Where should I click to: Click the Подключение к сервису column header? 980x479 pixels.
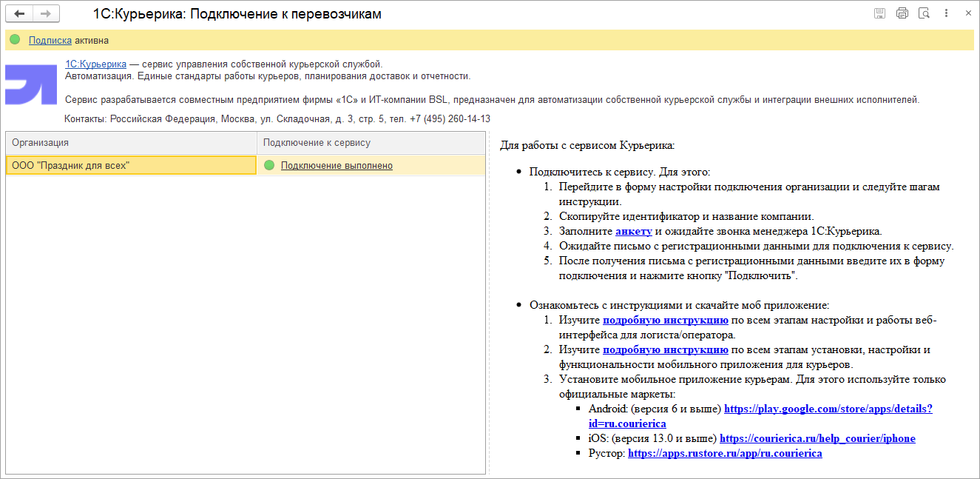pos(371,143)
